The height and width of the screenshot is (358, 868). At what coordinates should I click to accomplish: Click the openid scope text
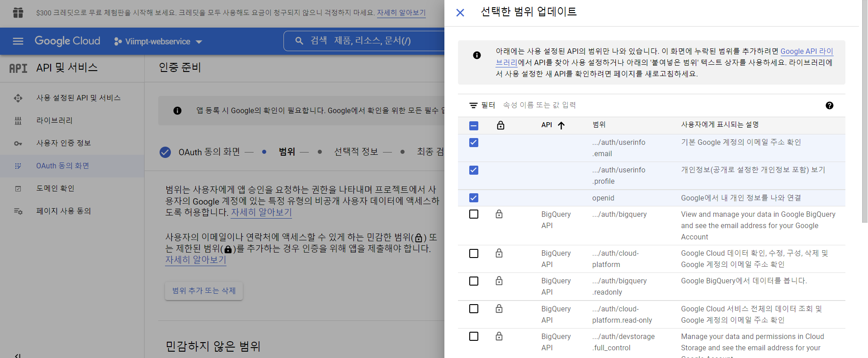[x=603, y=198]
